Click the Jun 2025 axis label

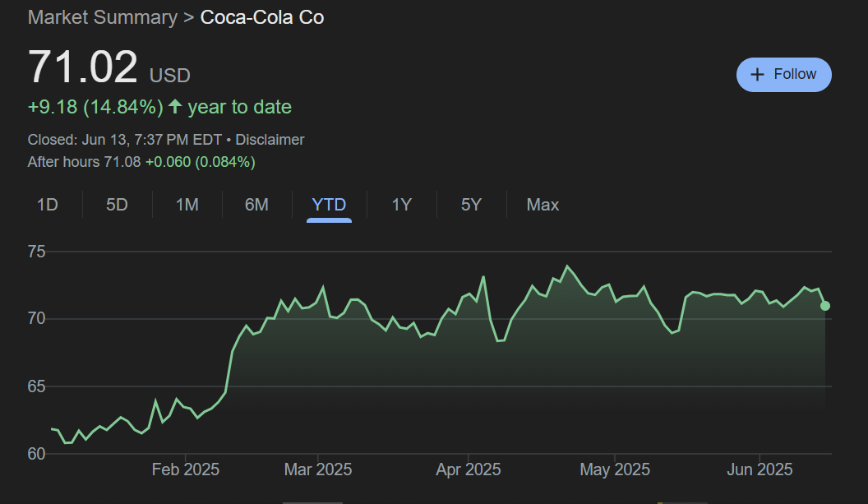pyautogui.click(x=759, y=469)
